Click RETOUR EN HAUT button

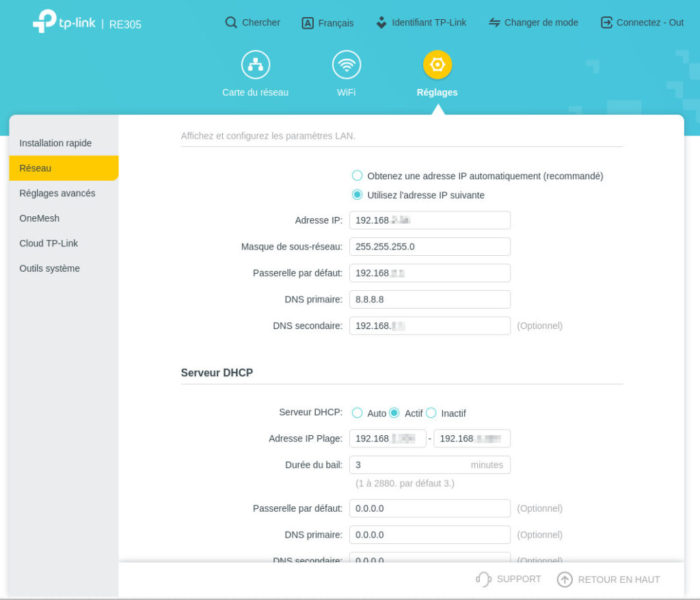coord(608,579)
